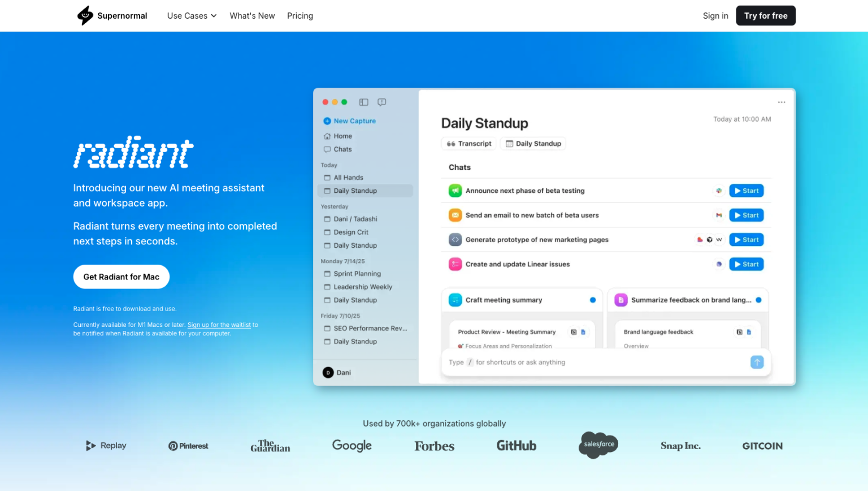This screenshot has height=491, width=868.
Task: Click the send arrow button in chat input
Action: click(757, 362)
